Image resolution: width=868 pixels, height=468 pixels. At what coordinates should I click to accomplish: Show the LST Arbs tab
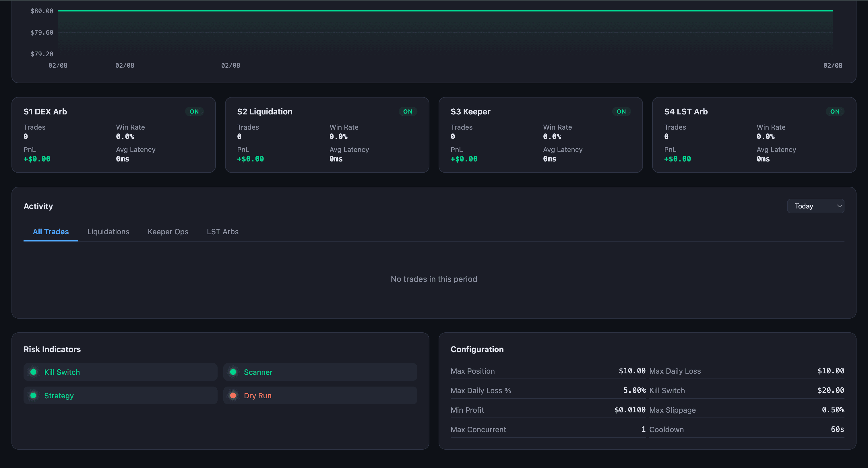click(222, 232)
